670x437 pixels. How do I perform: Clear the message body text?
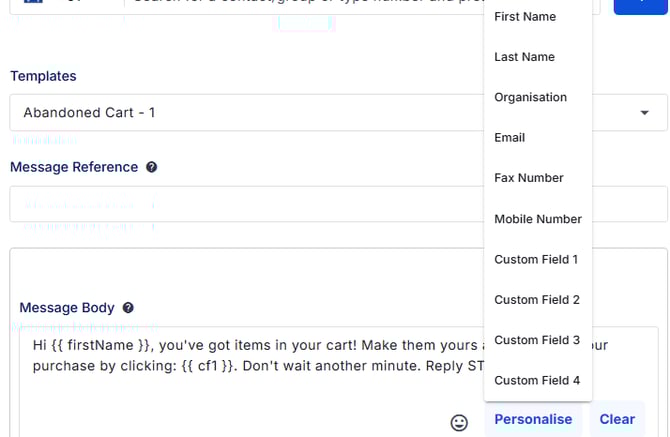pos(617,420)
